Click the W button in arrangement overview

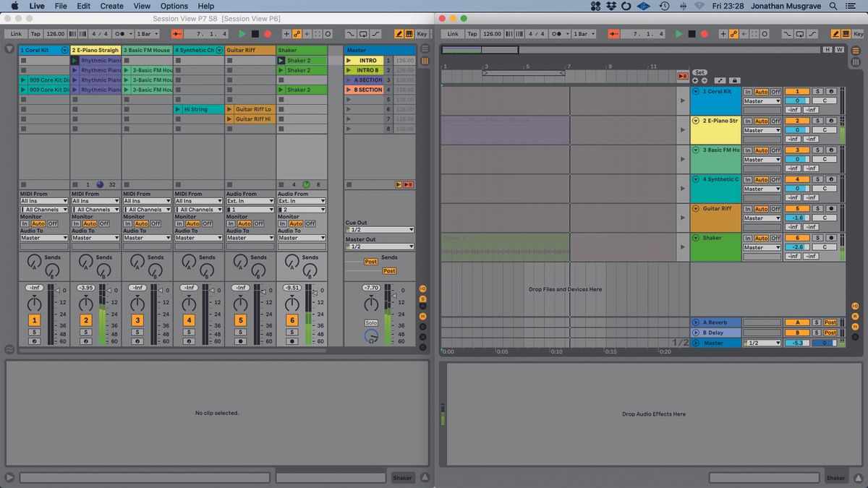pos(839,50)
